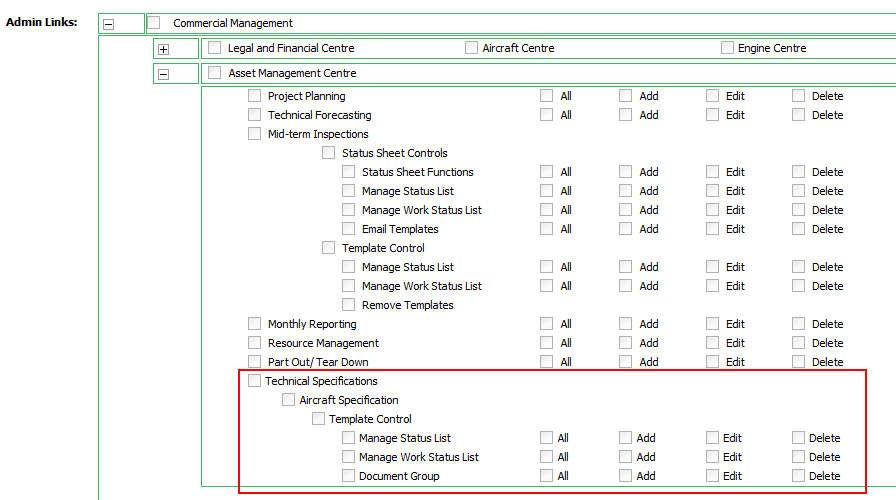Enable the Aircraft Centre checkbox
This screenshot has width=896, height=500.
471,48
